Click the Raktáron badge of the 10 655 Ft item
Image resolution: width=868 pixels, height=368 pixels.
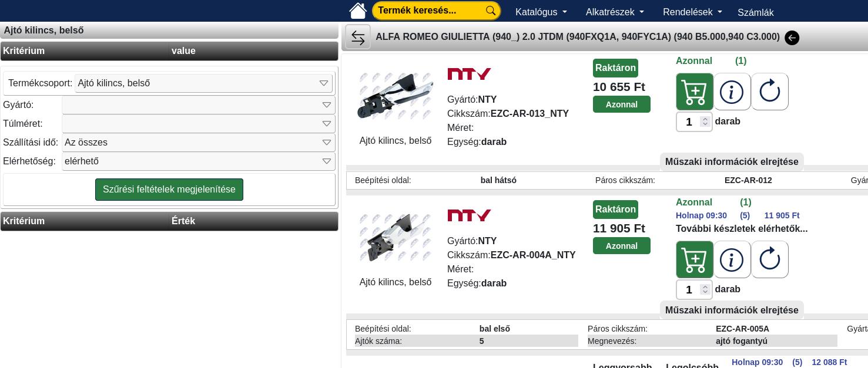(x=615, y=68)
